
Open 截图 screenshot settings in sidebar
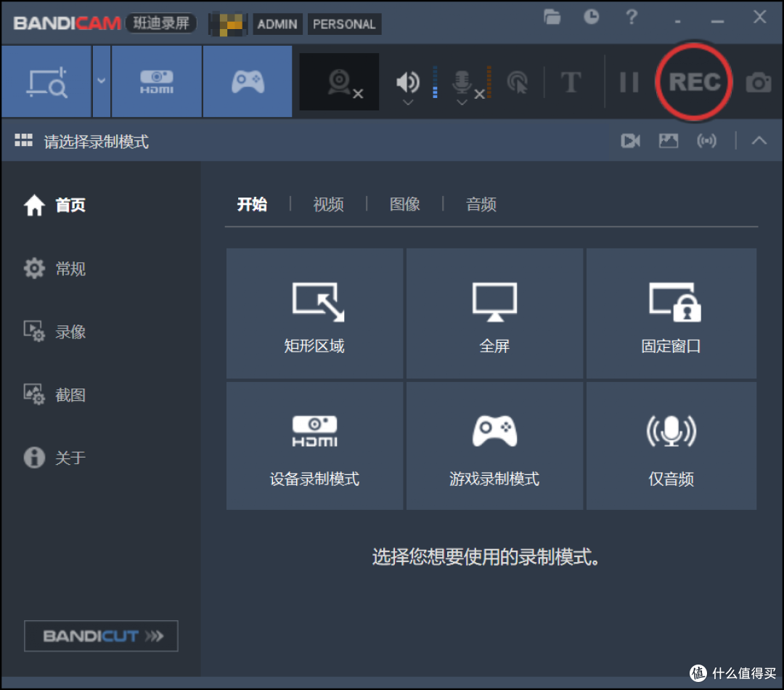[x=55, y=395]
